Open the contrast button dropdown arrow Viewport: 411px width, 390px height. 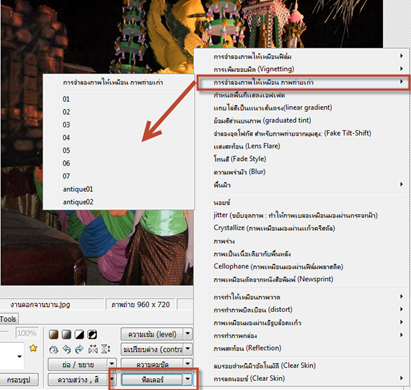[188, 349]
